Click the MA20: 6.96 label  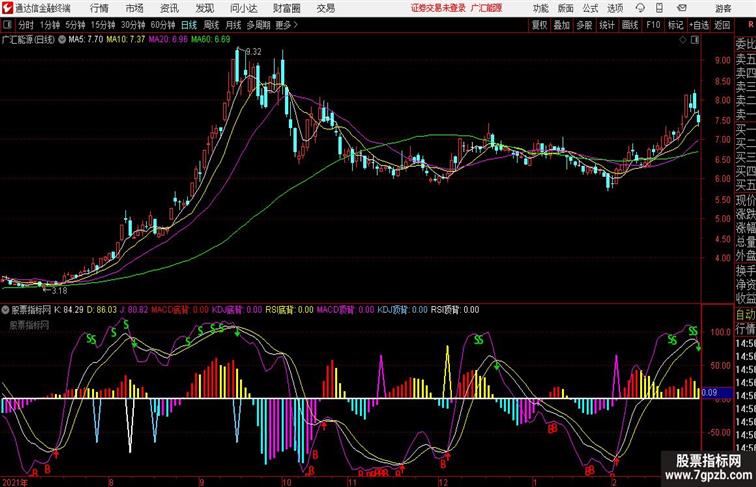point(168,40)
